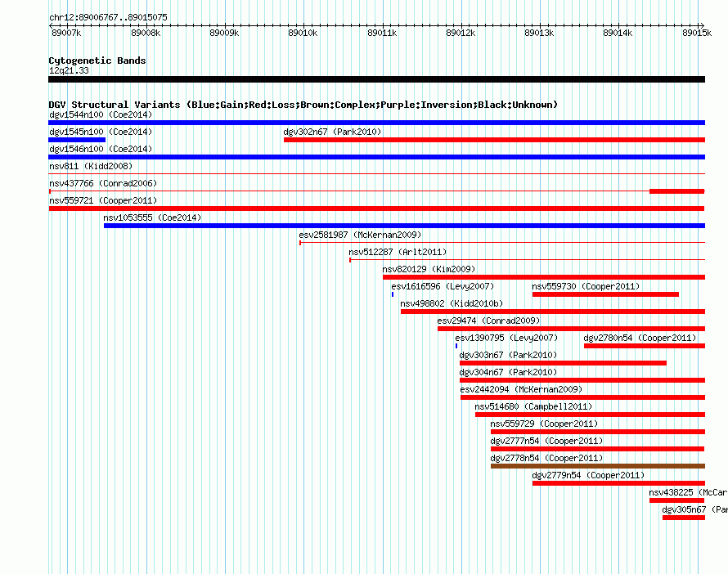Click the 89011k ruler tick
Viewport: 728px width, 574px height.
(382, 33)
